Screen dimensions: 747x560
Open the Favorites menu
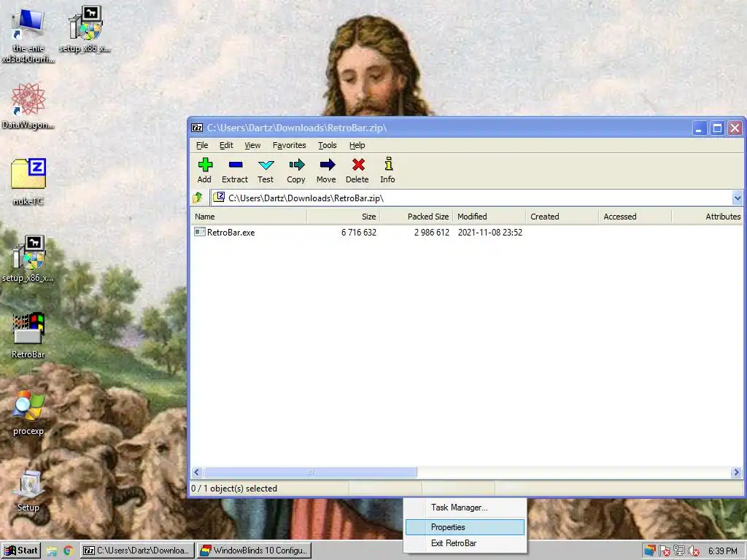[289, 145]
